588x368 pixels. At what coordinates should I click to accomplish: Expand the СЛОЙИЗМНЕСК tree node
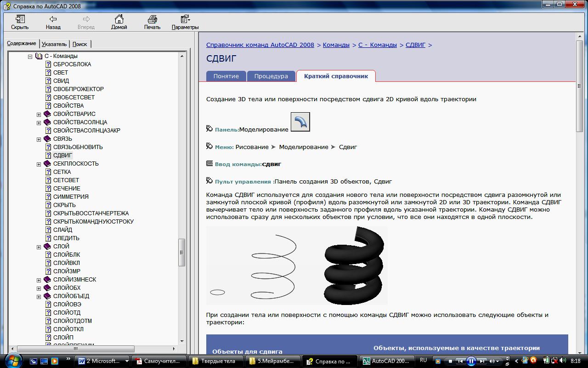tap(39, 280)
